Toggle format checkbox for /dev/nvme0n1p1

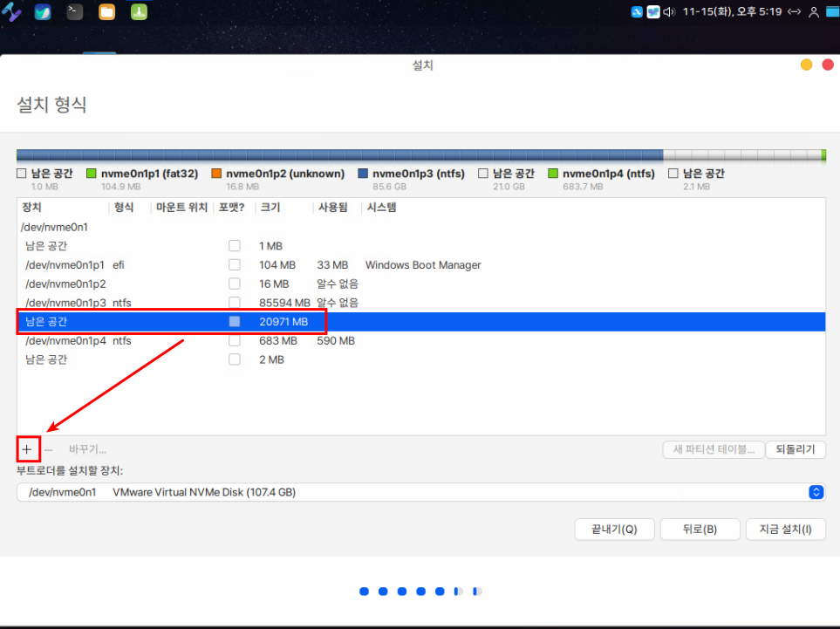pos(234,265)
